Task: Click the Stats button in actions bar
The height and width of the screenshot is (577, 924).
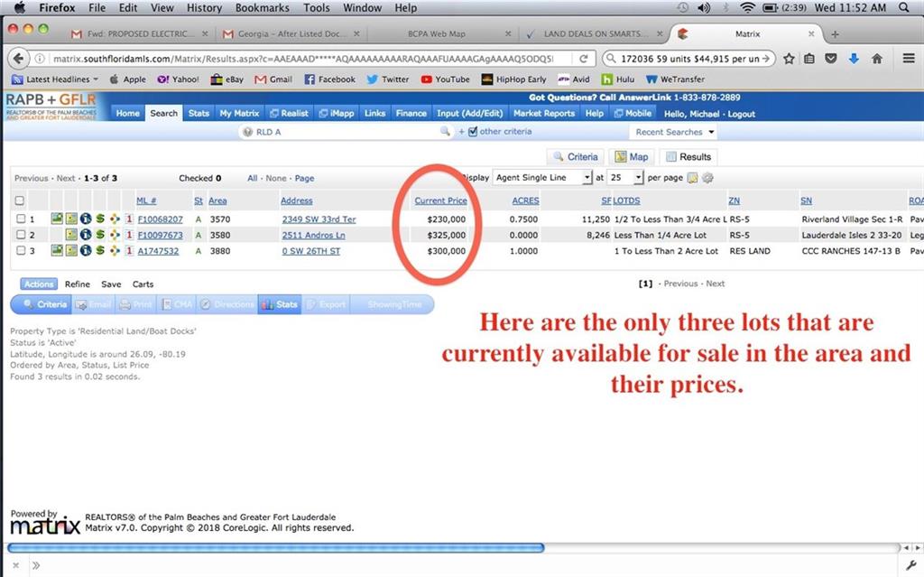Action: (279, 304)
